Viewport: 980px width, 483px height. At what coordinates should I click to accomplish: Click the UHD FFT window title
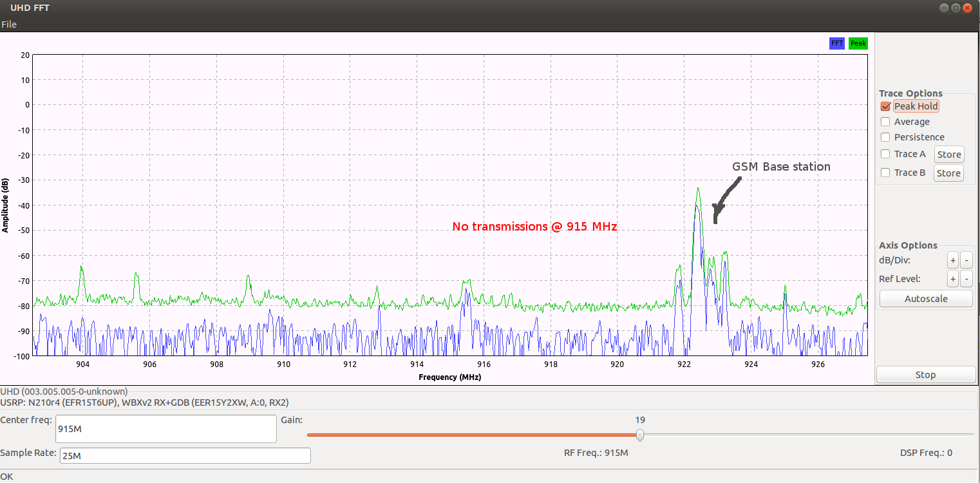coord(30,8)
